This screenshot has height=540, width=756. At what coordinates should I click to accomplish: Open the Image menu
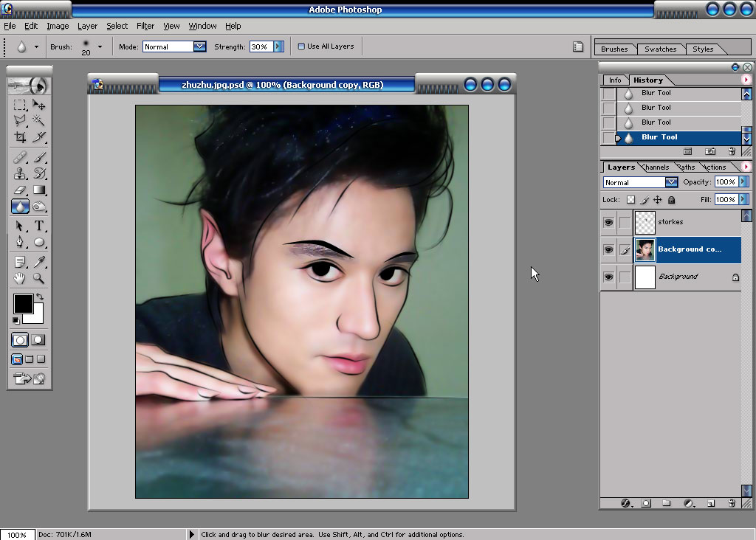coord(58,26)
